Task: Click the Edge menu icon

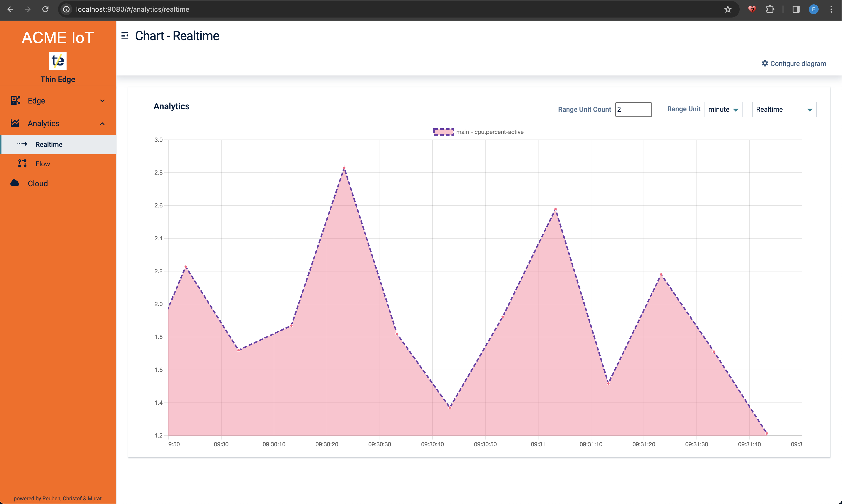Action: pyautogui.click(x=15, y=101)
